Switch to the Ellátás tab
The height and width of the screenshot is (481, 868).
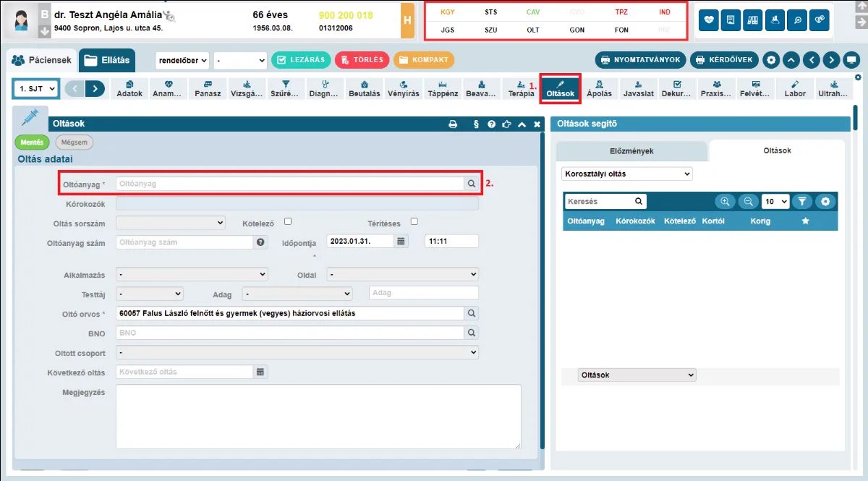click(107, 61)
